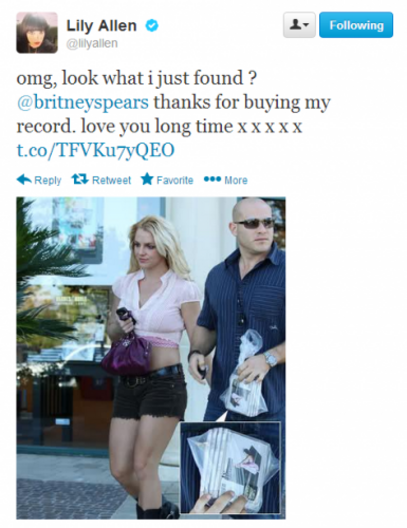
Task: Click the @lilyallen handle
Action: pyautogui.click(x=92, y=43)
